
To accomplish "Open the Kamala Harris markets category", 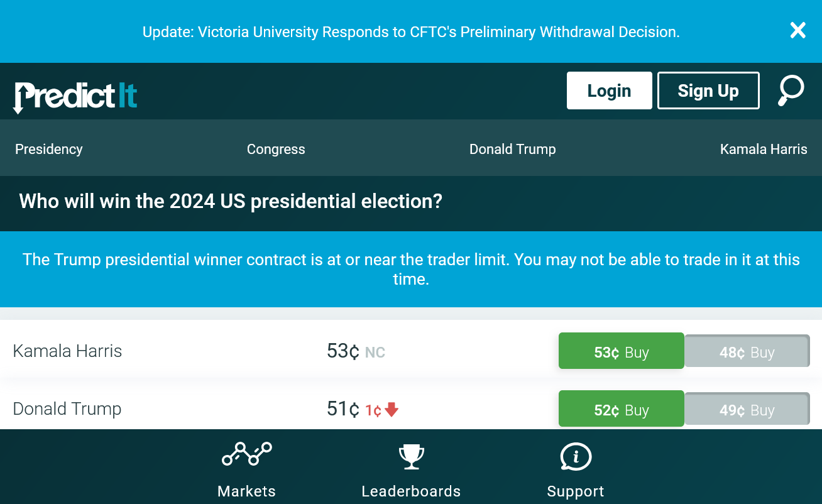I will point(764,149).
